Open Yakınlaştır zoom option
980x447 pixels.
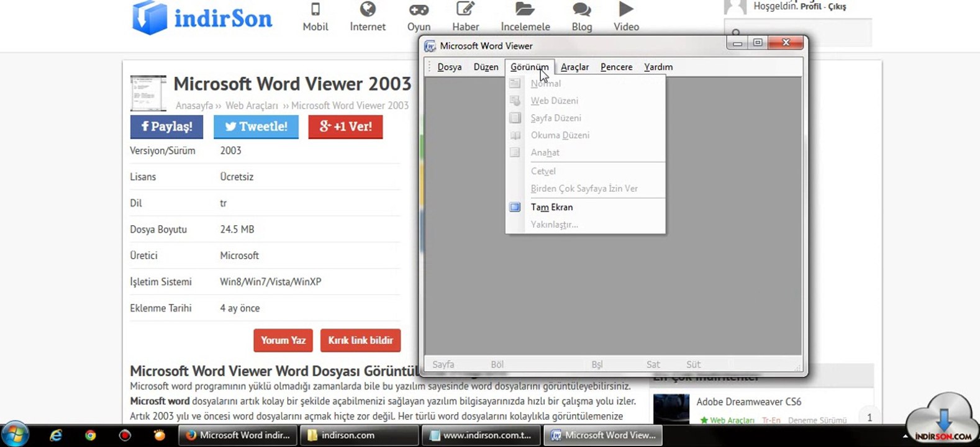586,225
